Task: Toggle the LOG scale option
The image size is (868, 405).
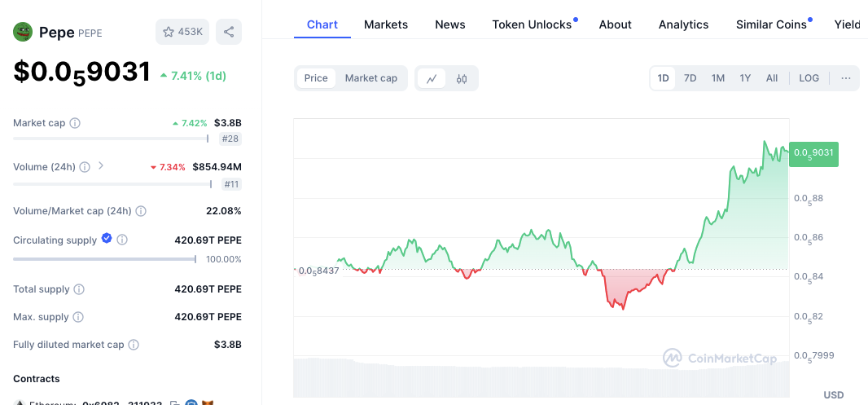Action: point(809,78)
